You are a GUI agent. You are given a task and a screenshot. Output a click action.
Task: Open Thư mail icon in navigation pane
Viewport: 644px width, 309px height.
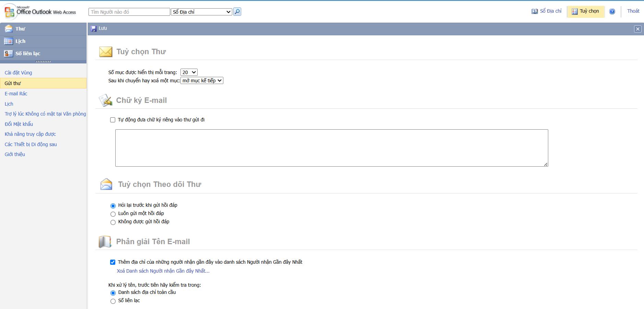[x=9, y=29]
